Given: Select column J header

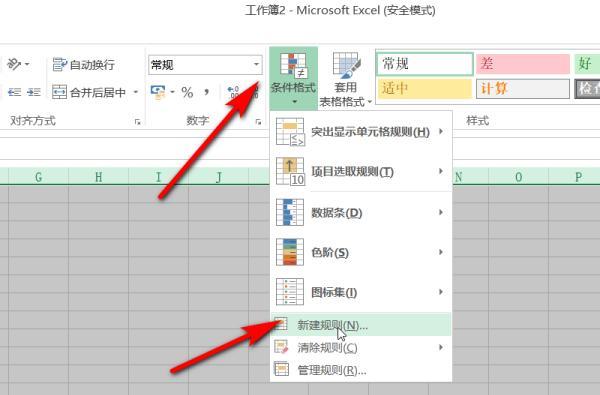Looking at the screenshot, I should coord(218,177).
